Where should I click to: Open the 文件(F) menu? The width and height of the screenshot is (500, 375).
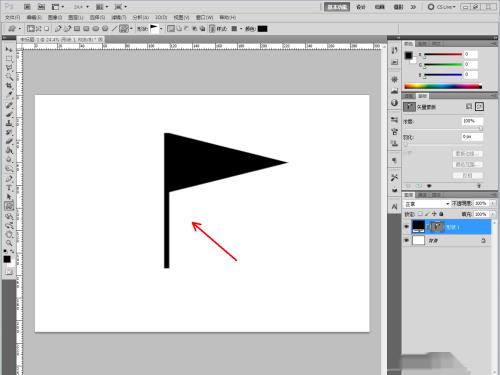(x=13, y=17)
